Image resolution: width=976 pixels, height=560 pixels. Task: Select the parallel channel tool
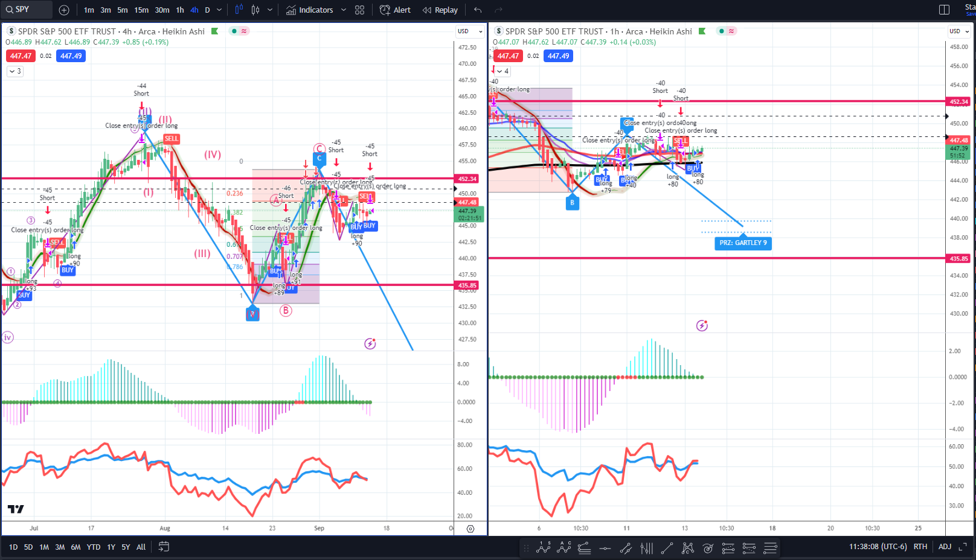pyautogui.click(x=626, y=548)
